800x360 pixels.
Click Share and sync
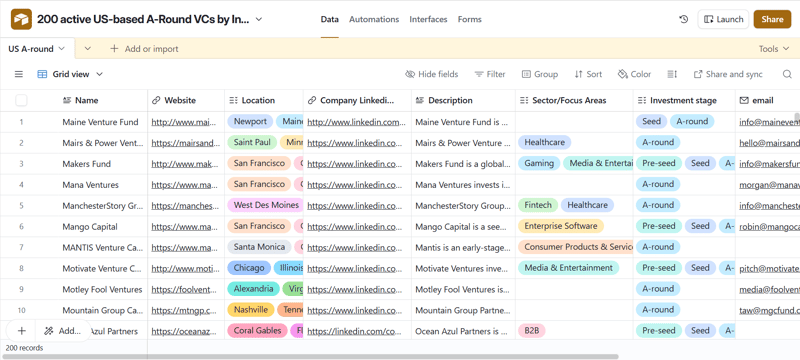[x=728, y=74]
